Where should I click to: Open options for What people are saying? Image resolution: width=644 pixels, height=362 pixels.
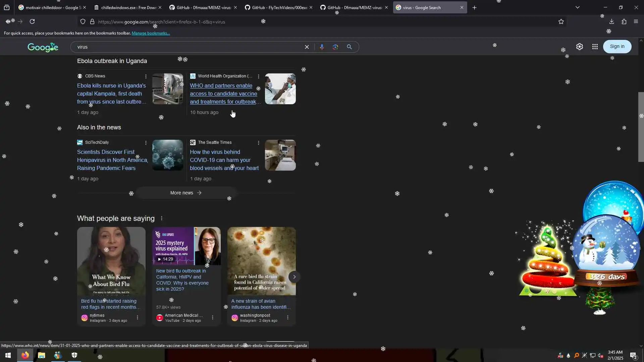[x=161, y=219]
